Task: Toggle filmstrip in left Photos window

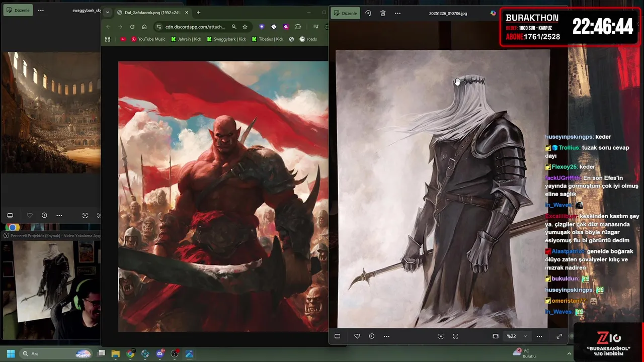Action: pos(10,215)
